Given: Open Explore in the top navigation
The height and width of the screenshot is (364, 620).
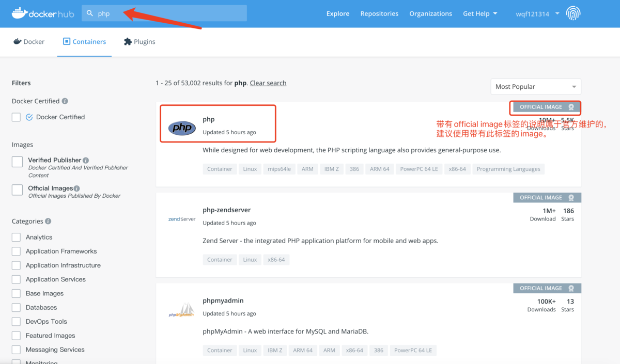Looking at the screenshot, I should [x=338, y=14].
